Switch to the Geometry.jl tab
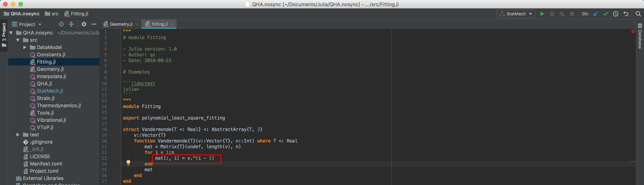The image size is (644, 185). tap(121, 24)
